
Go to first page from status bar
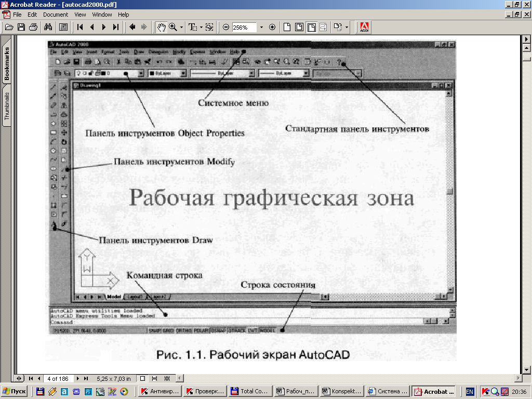31,379
